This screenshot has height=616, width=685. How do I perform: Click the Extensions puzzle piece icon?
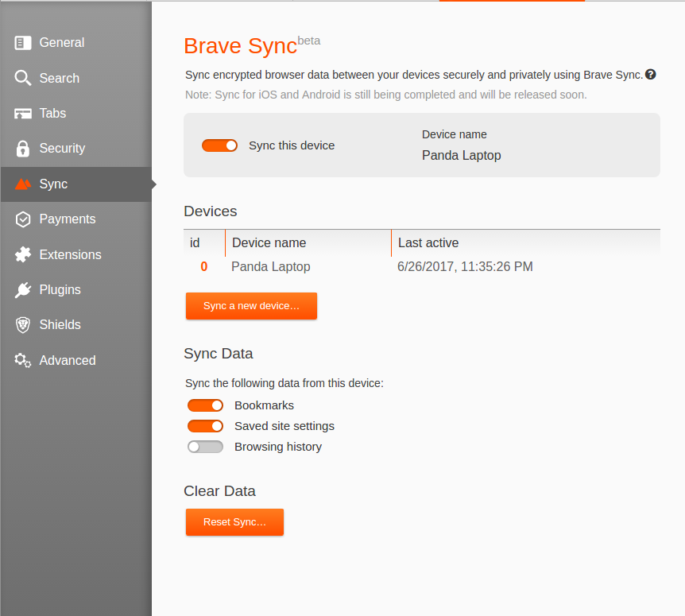click(x=23, y=254)
